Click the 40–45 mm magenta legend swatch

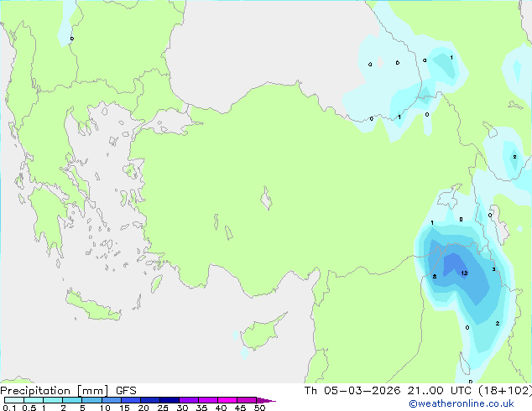pyautogui.click(x=227, y=400)
